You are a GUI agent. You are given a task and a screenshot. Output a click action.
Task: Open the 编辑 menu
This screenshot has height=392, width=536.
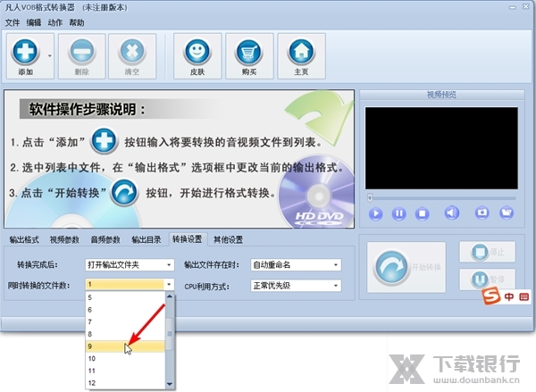(x=34, y=23)
